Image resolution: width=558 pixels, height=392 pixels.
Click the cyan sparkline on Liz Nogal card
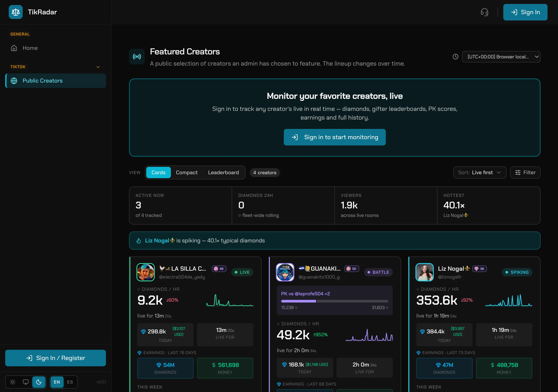pyautogui.click(x=509, y=301)
